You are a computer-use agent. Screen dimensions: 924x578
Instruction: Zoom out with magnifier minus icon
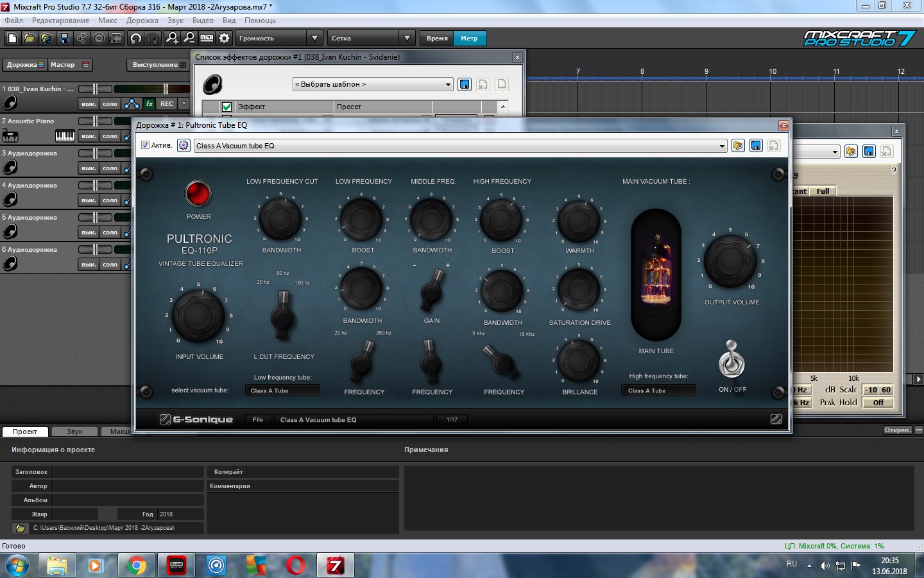pyautogui.click(x=189, y=39)
